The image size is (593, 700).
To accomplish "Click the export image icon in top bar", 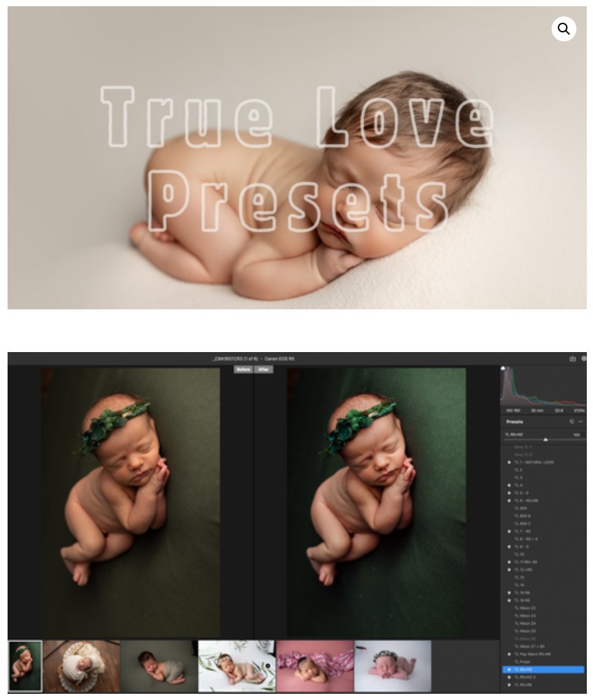I will point(572,358).
